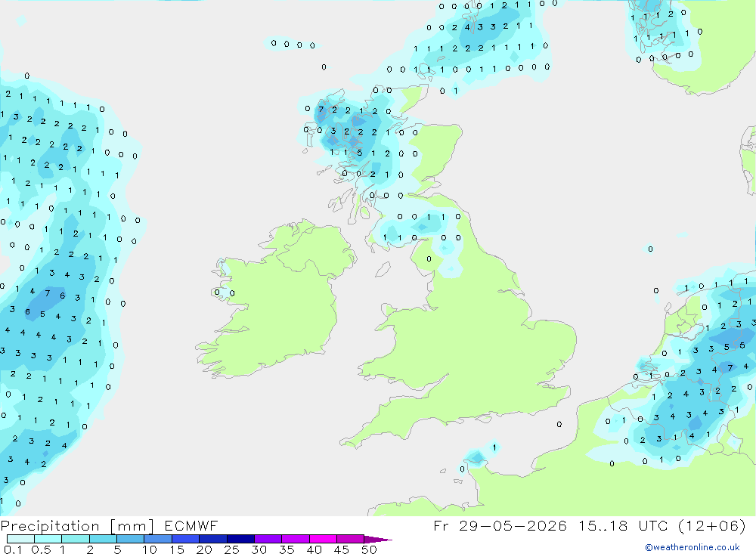Click the 'ECMWF' model label

[191, 526]
